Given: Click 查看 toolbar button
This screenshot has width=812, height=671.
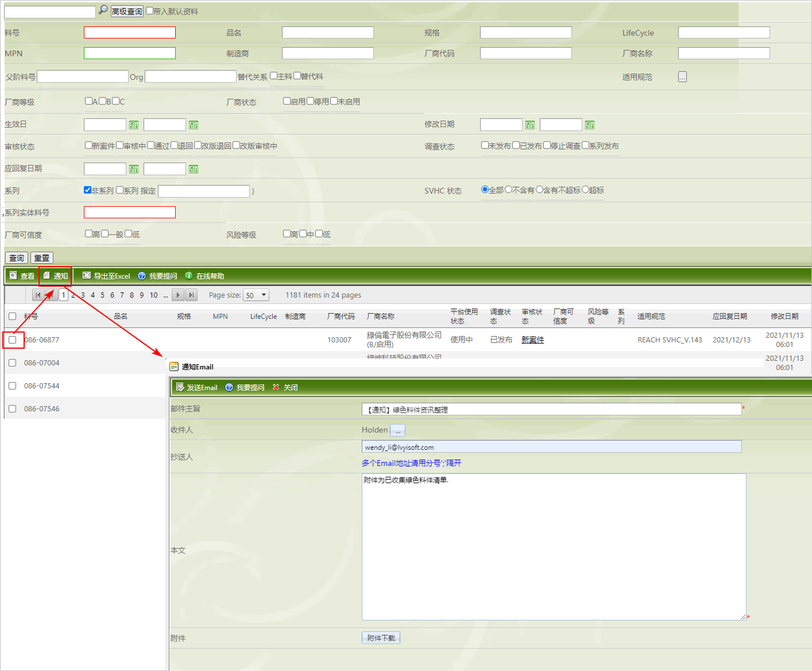Looking at the screenshot, I should coord(22,276).
